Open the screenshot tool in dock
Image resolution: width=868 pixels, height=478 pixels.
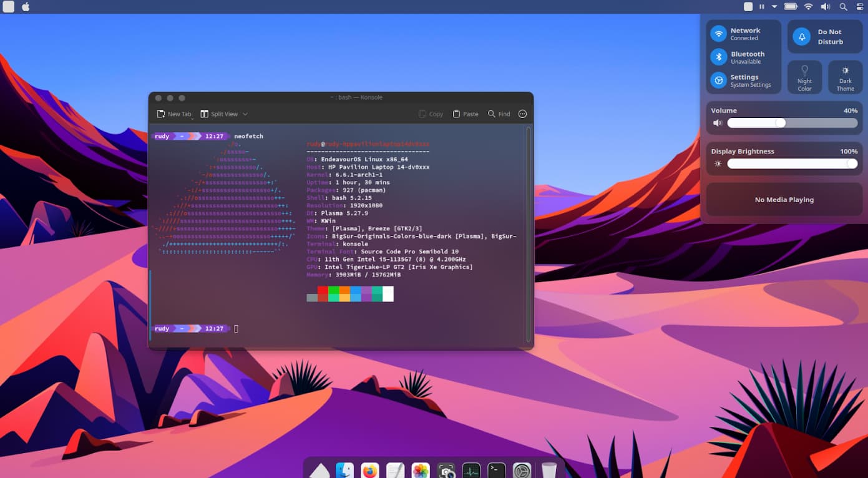446,471
